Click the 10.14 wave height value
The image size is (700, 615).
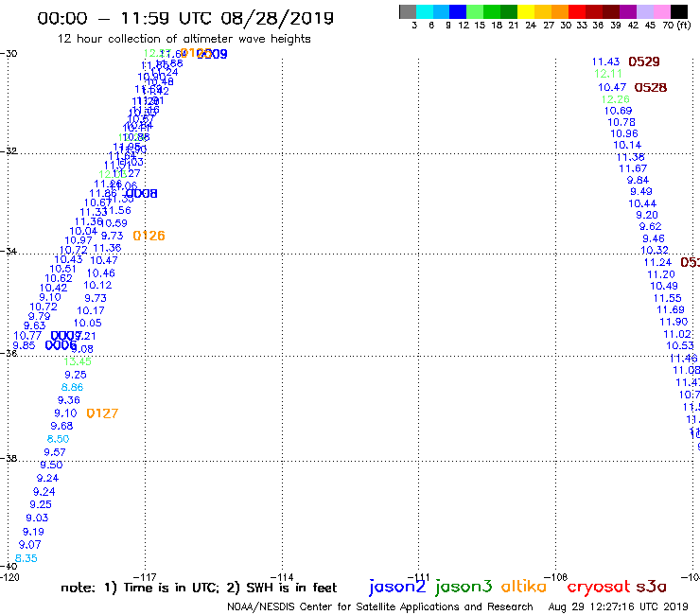pyautogui.click(x=627, y=145)
